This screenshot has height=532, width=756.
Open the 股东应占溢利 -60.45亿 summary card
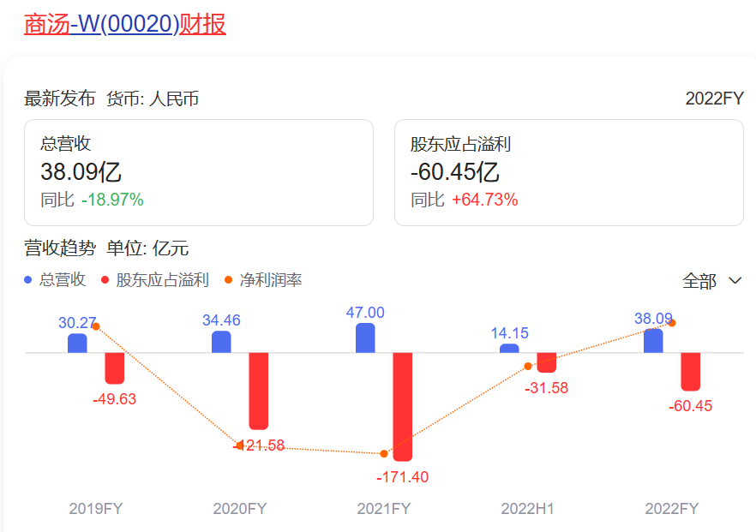click(x=569, y=172)
